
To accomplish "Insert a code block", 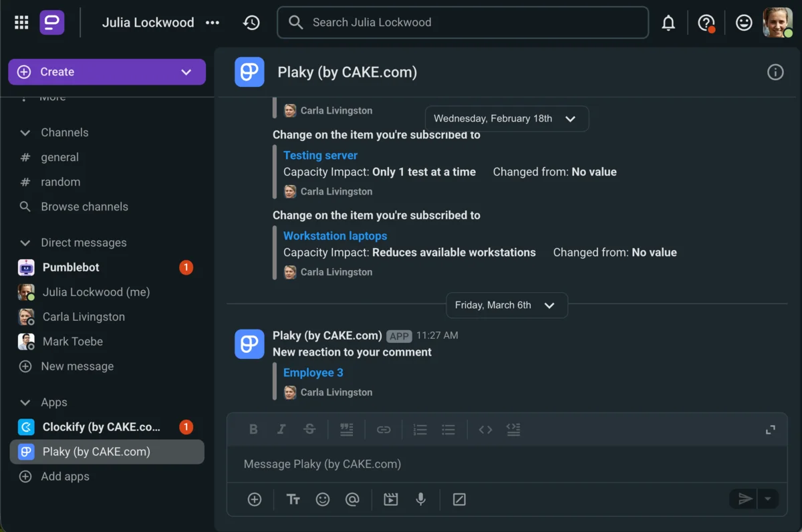I will click(x=513, y=430).
